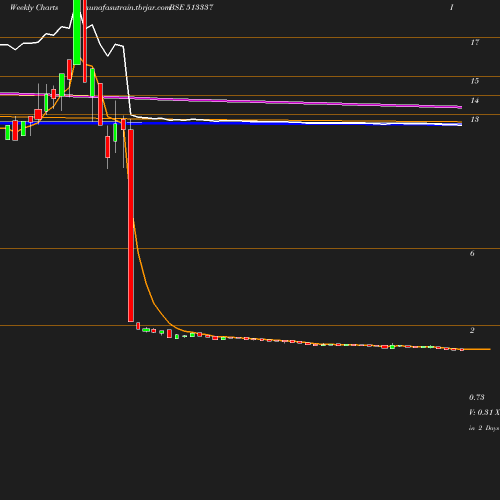This screenshot has height=500, width=500.
Task: Click the current price value "0.73"
Action: [x=477, y=397]
